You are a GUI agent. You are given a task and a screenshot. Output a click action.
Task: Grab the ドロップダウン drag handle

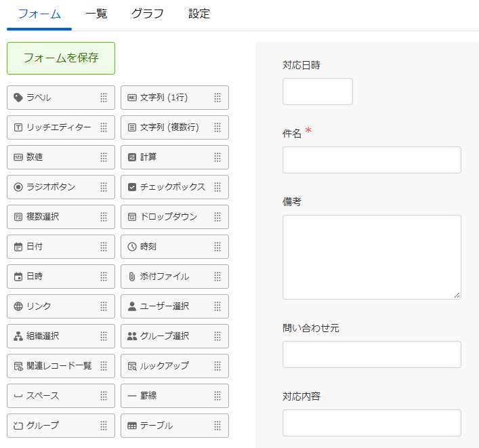tap(217, 217)
